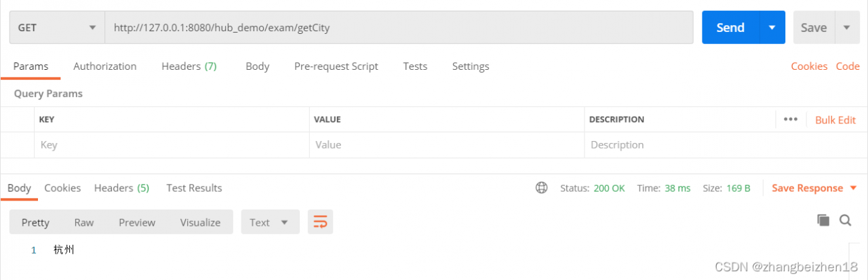Click the Bulk Edit link

click(x=835, y=120)
